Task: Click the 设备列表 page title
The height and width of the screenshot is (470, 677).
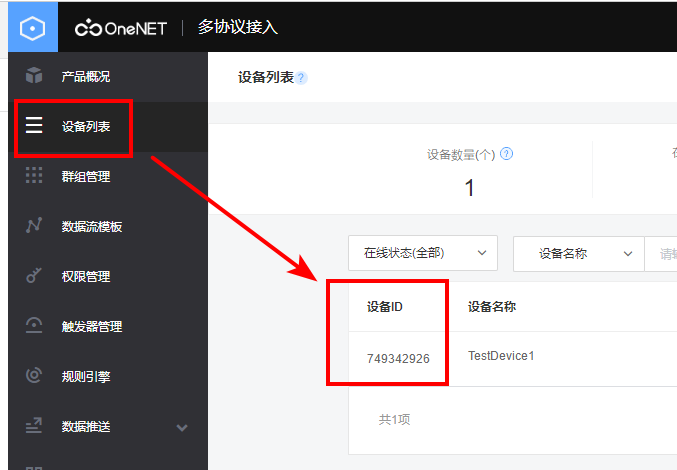Action: pyautogui.click(x=266, y=78)
